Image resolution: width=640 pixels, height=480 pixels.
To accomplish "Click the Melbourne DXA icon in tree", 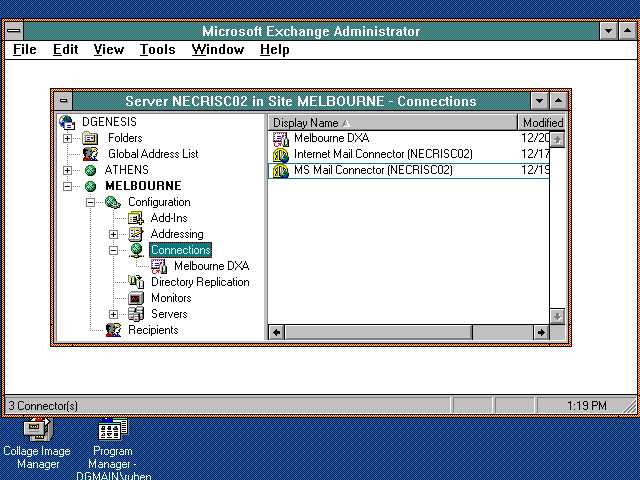I will click(159, 266).
